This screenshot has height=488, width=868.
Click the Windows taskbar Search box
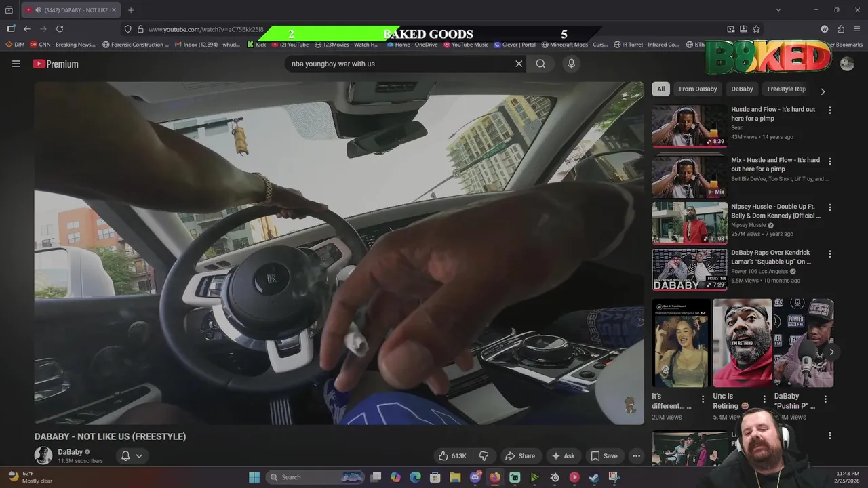tap(315, 477)
